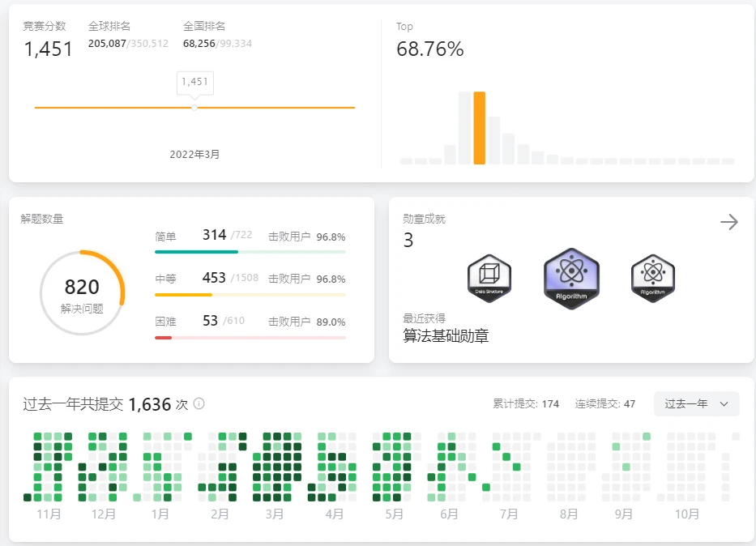This screenshot has height=546, width=756.
Task: Click the 累计提交 174 statistic
Action: (526, 403)
